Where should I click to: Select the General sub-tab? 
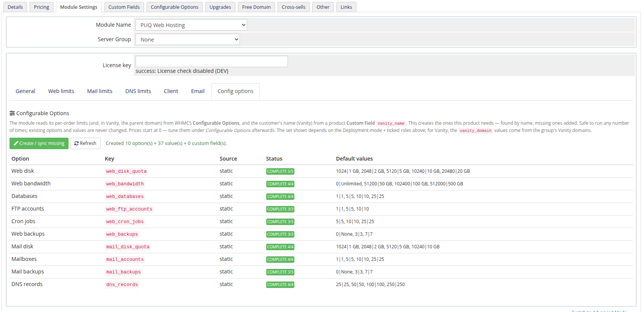click(26, 92)
